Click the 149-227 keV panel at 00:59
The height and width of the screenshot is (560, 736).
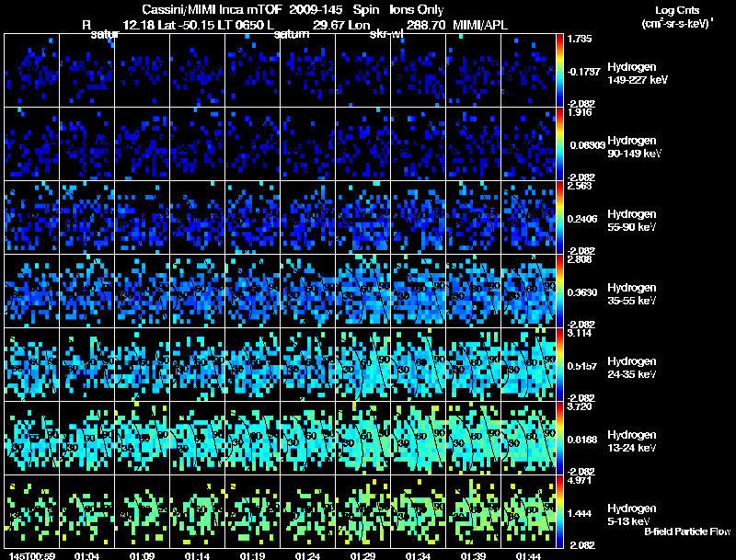click(31, 70)
